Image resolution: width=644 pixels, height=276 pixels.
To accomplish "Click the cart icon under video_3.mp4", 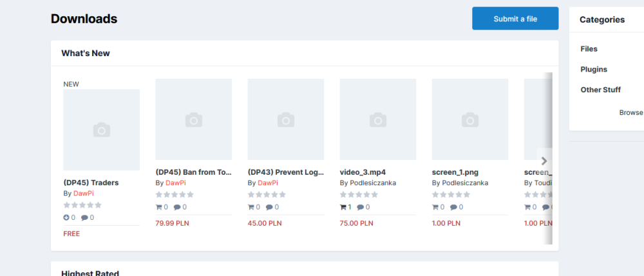I will point(343,207).
